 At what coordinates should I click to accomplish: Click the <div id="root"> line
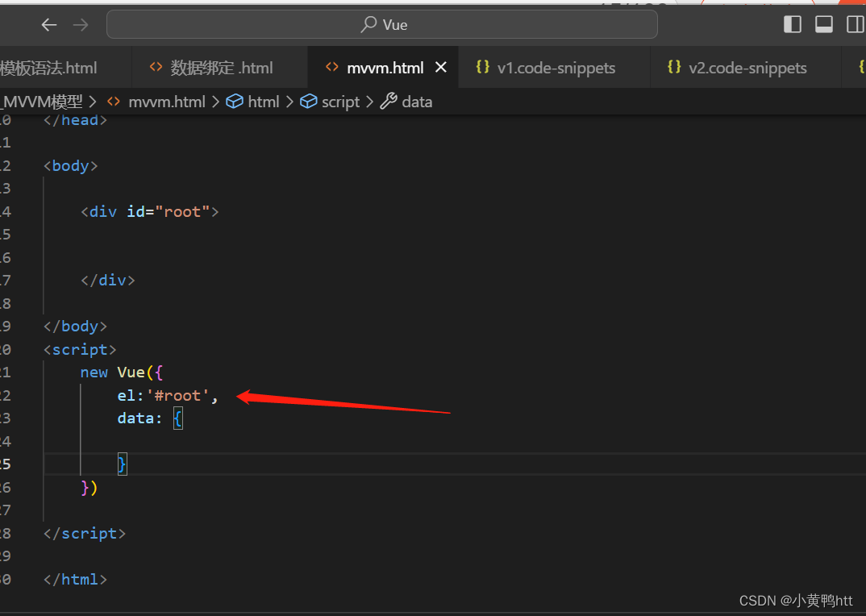(150, 211)
